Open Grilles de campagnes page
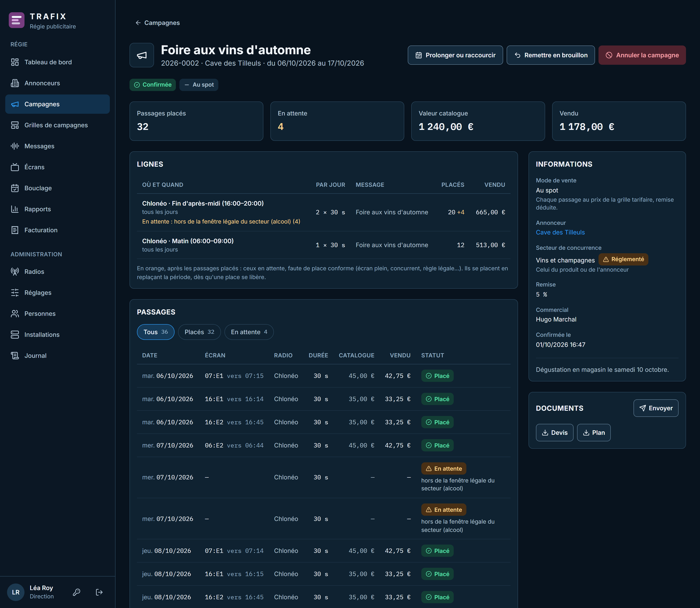 (x=57, y=125)
